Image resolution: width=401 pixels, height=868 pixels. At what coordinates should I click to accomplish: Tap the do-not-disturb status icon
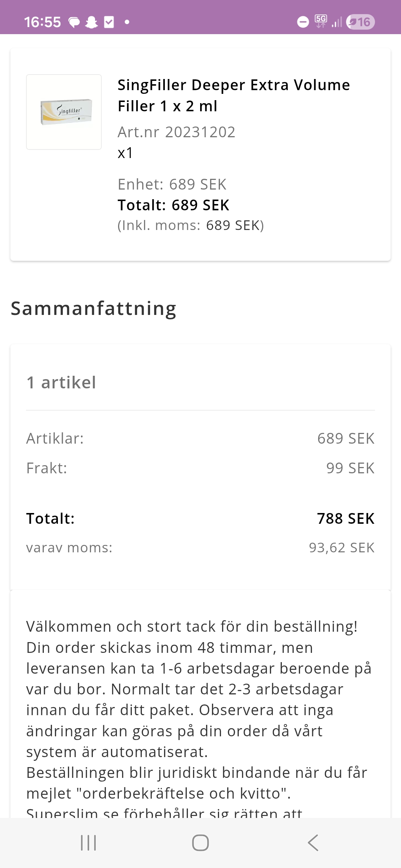point(303,22)
